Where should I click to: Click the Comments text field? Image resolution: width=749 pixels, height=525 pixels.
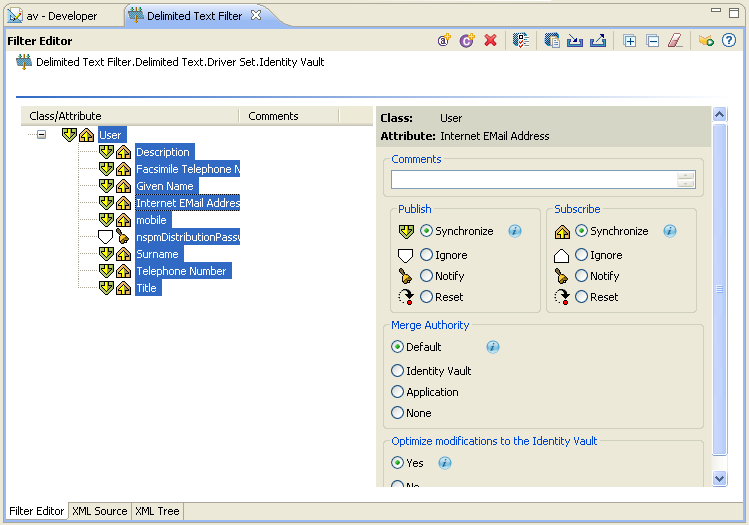[x=534, y=180]
